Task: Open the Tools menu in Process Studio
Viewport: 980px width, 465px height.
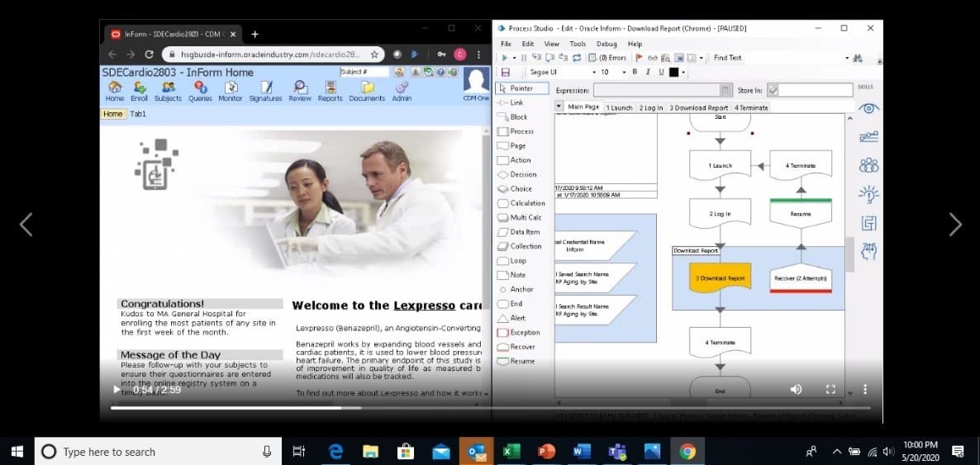Action: pos(578,44)
